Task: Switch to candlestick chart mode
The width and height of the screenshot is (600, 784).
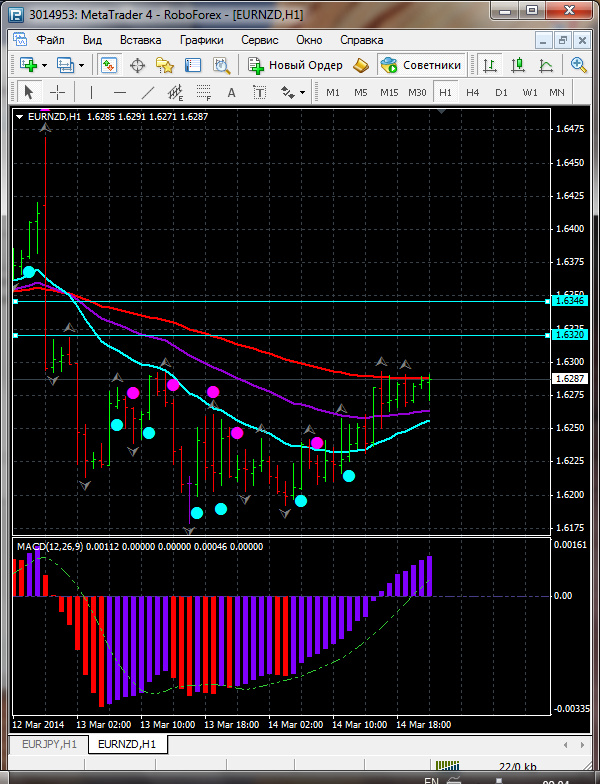Action: tap(518, 66)
